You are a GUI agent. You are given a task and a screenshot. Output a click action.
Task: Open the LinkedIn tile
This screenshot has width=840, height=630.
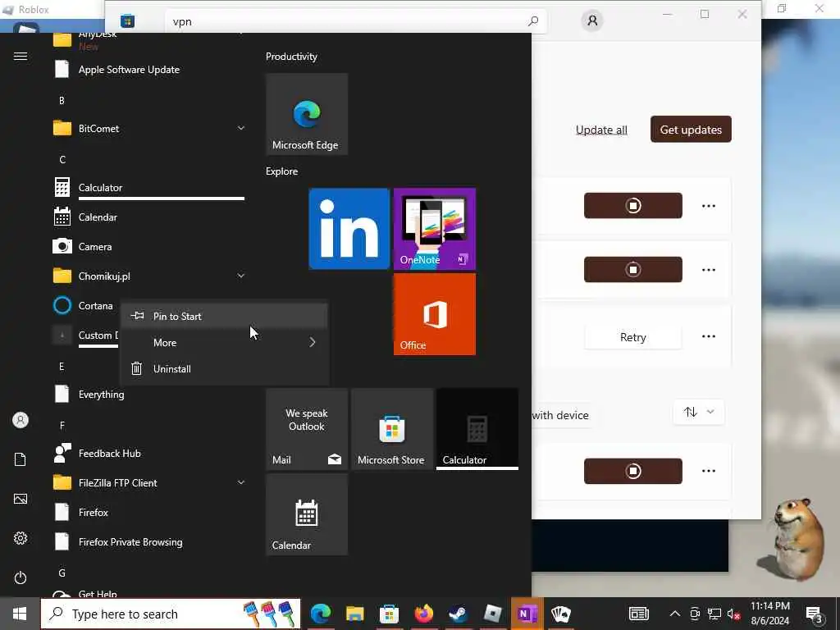pyautogui.click(x=349, y=229)
